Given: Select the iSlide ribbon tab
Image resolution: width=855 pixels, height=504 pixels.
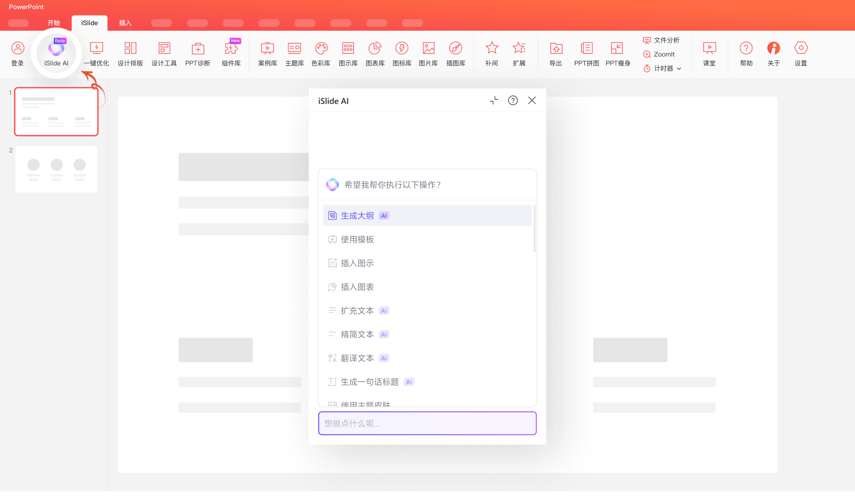Looking at the screenshot, I should click(x=90, y=23).
